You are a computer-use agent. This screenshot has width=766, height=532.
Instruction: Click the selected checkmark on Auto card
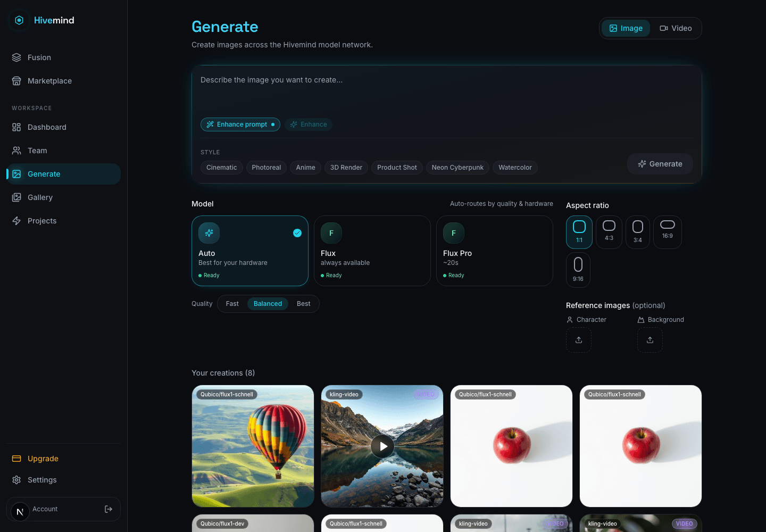point(297,232)
